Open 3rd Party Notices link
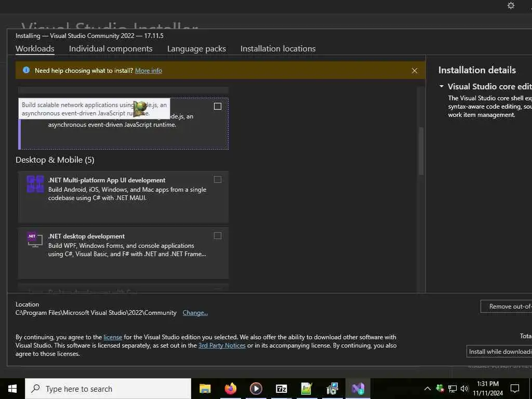This screenshot has width=532, height=399. pyautogui.click(x=222, y=345)
